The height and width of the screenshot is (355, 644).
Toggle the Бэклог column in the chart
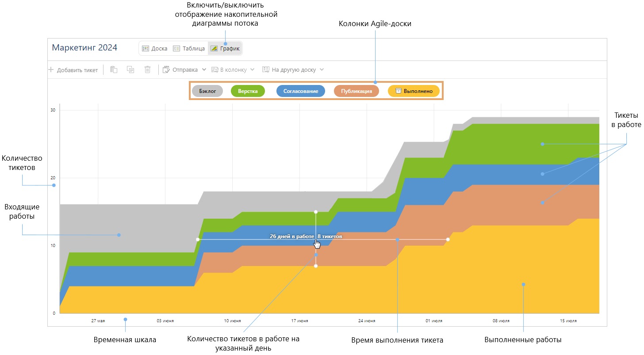(207, 91)
